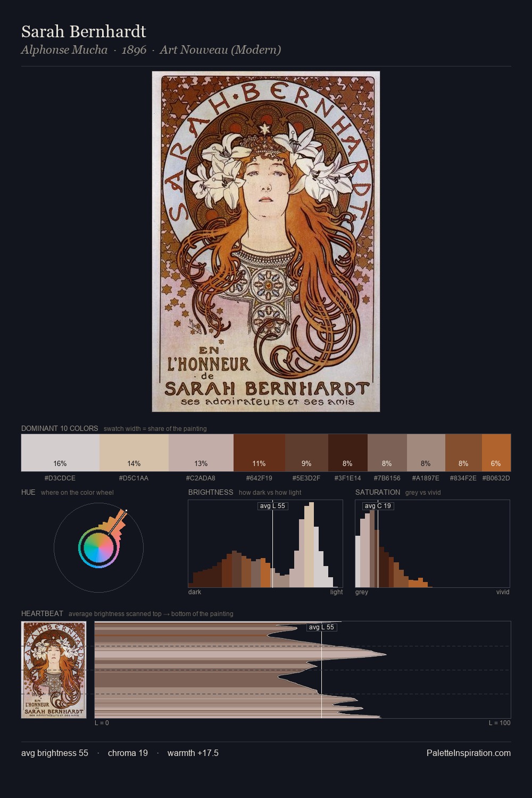Click the hex code '#D3CDCE' label
The image size is (532, 798).
click(60, 478)
